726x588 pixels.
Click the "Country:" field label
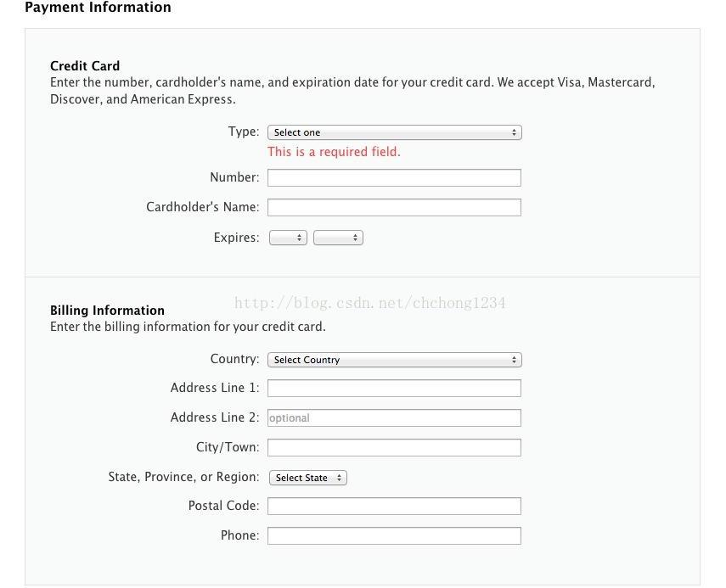click(x=234, y=359)
